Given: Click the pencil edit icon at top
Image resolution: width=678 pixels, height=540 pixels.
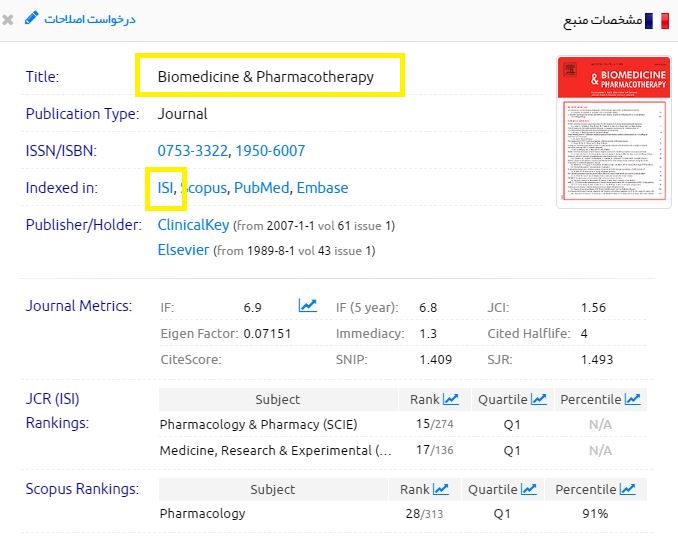Looking at the screenshot, I should [x=31, y=18].
